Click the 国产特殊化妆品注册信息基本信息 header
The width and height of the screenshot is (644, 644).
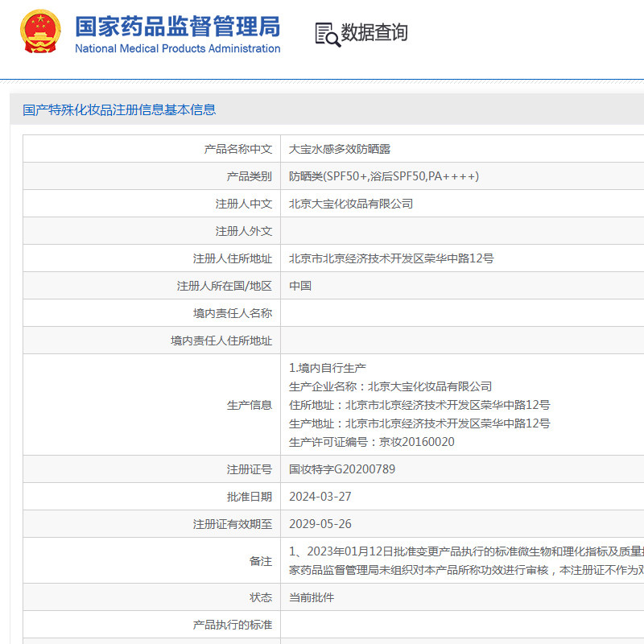tap(119, 109)
